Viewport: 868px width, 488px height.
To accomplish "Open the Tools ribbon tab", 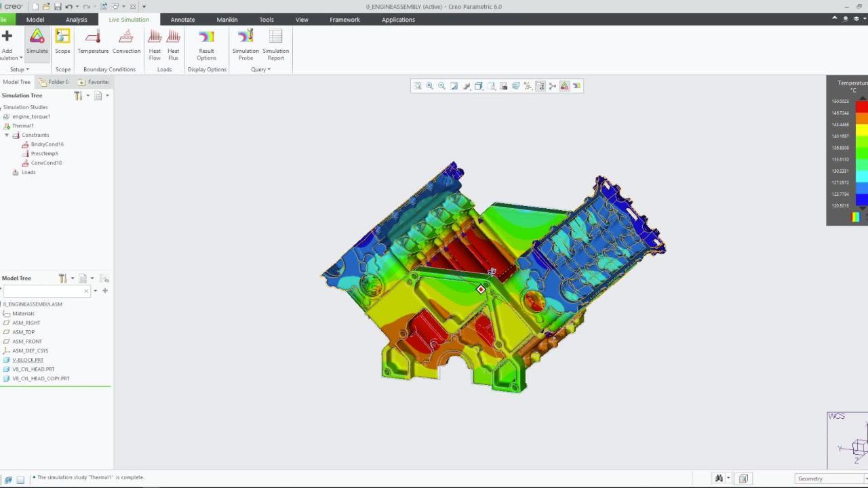I will 267,20.
